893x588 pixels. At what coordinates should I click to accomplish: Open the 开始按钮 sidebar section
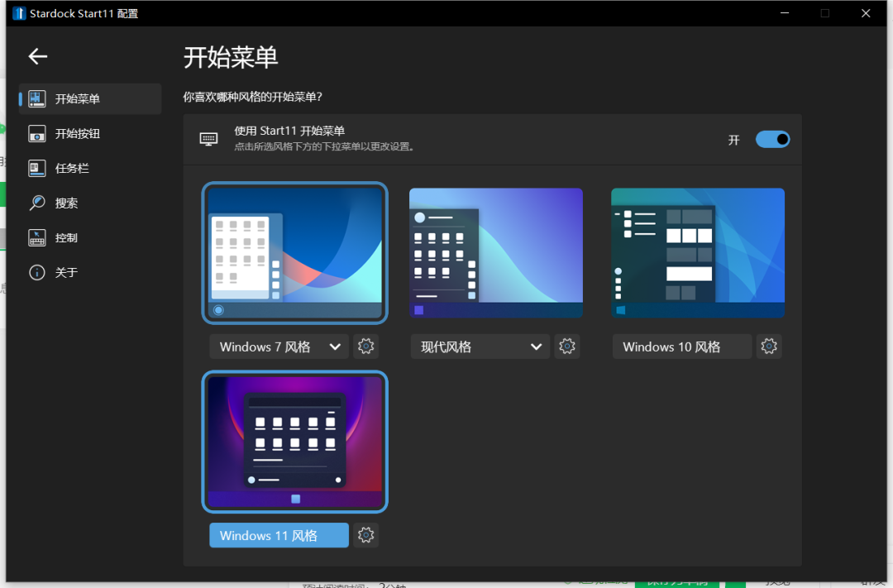pyautogui.click(x=90, y=134)
